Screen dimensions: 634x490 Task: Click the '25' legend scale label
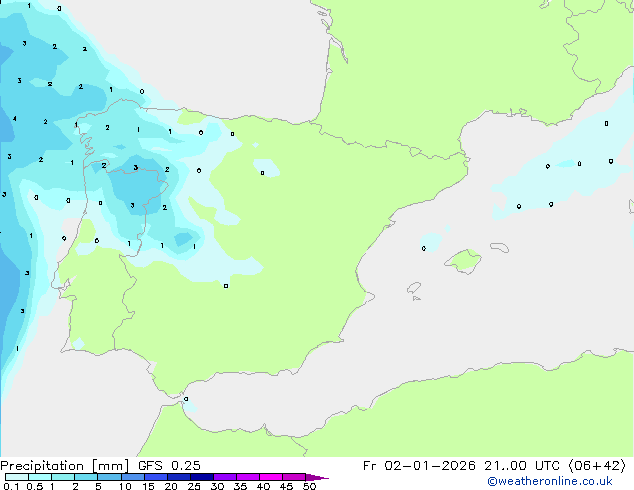pyautogui.click(x=194, y=486)
